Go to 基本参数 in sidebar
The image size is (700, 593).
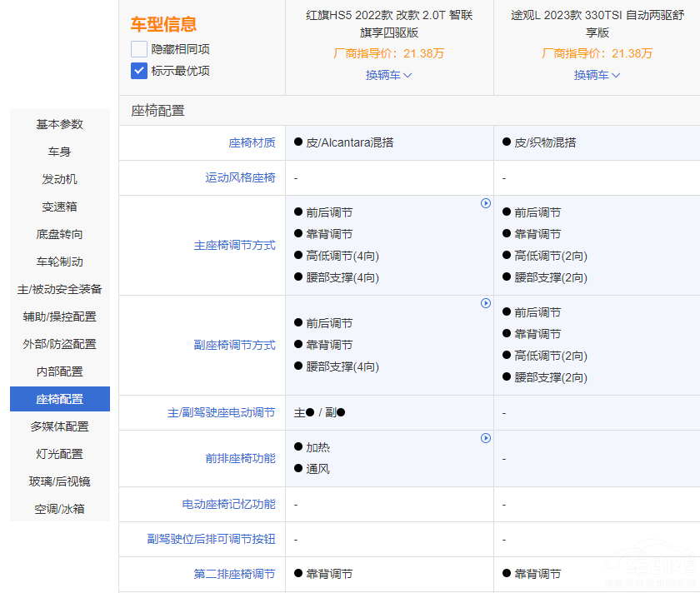click(60, 124)
